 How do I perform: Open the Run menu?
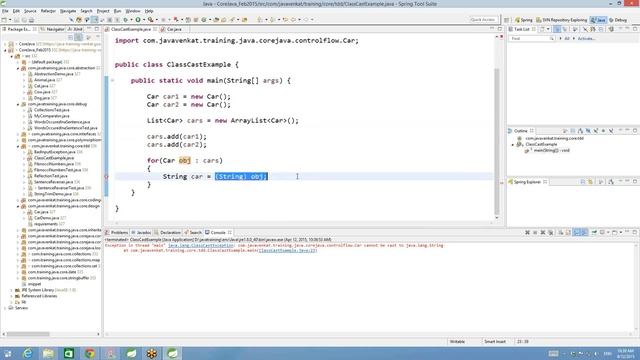(x=117, y=11)
